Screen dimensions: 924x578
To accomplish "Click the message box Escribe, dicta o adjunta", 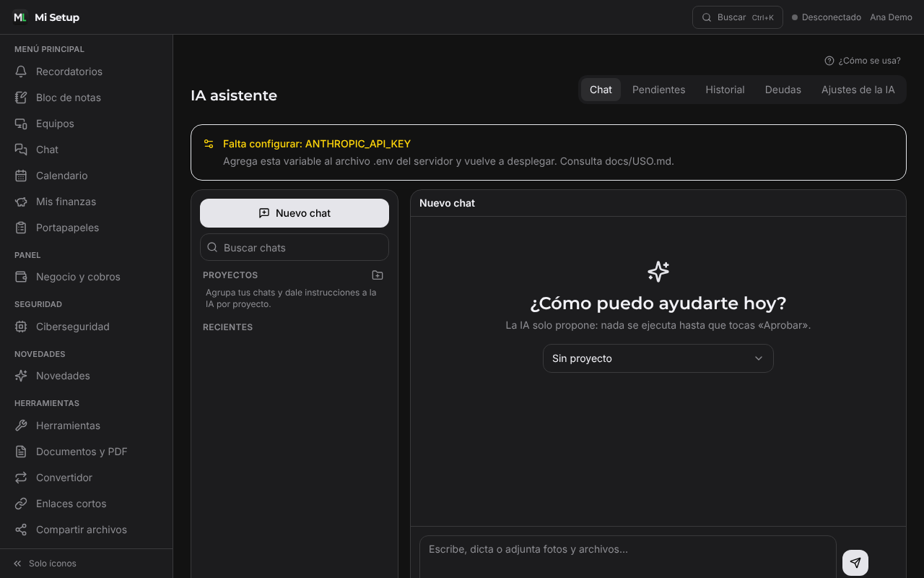I will [628, 557].
